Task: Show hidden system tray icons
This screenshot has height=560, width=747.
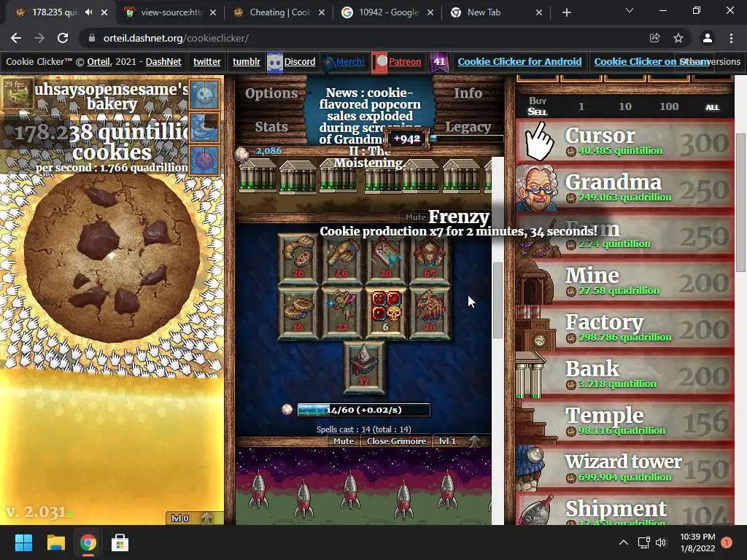Action: pyautogui.click(x=623, y=542)
